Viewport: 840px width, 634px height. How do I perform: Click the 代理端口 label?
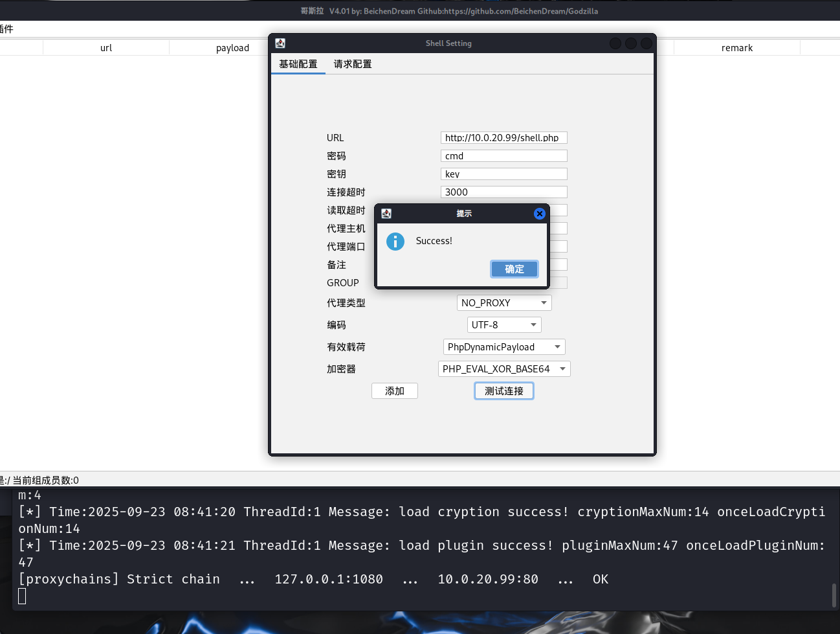point(346,247)
